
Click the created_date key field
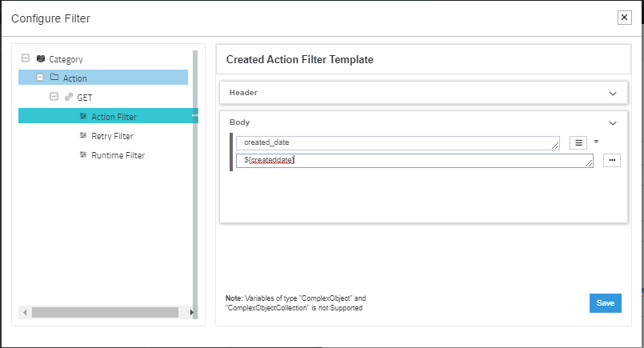point(398,143)
